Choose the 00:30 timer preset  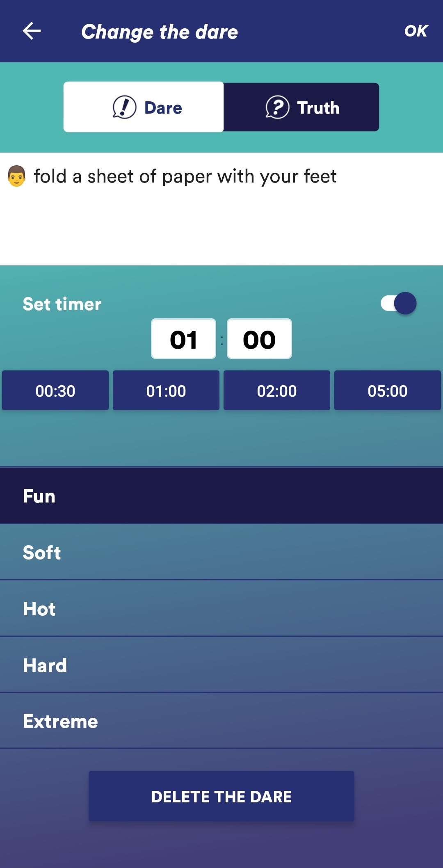55,391
